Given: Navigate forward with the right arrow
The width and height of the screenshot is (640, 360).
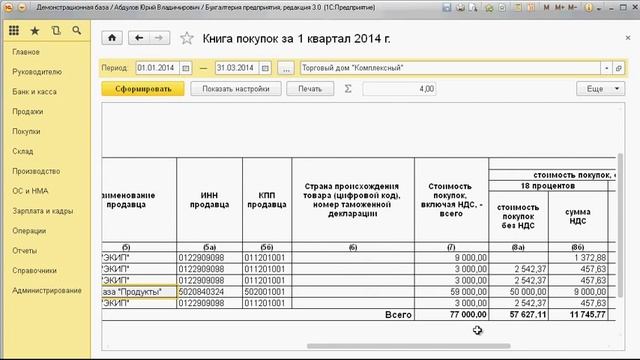Looking at the screenshot, I should coord(159,38).
